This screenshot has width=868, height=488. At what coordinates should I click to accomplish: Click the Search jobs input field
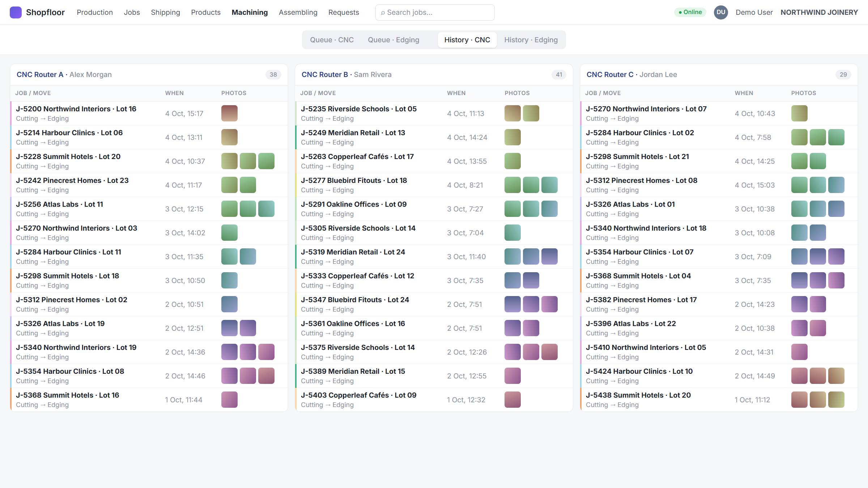coord(435,12)
